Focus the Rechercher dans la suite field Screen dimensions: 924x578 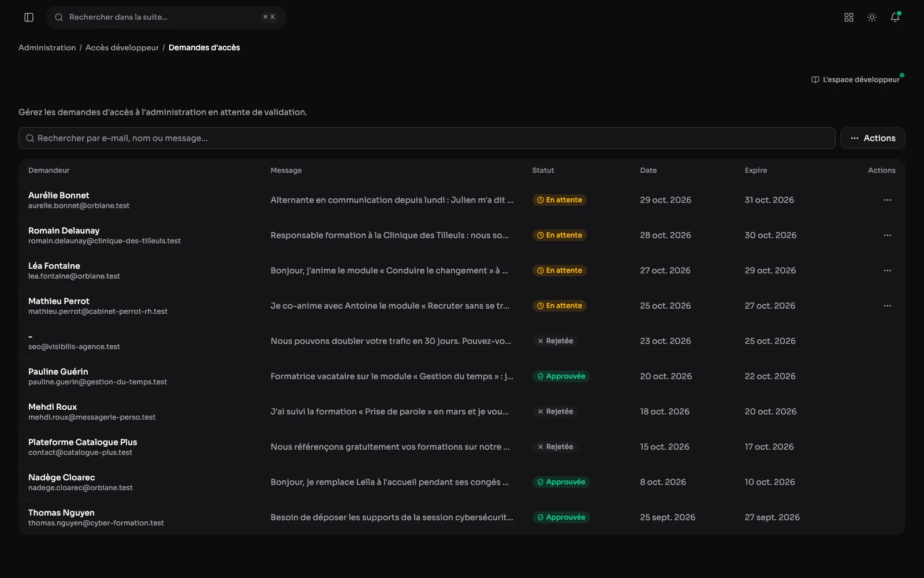(x=166, y=17)
